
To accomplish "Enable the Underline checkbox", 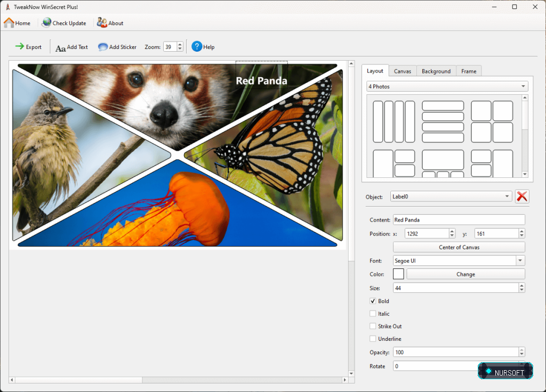I will [373, 338].
